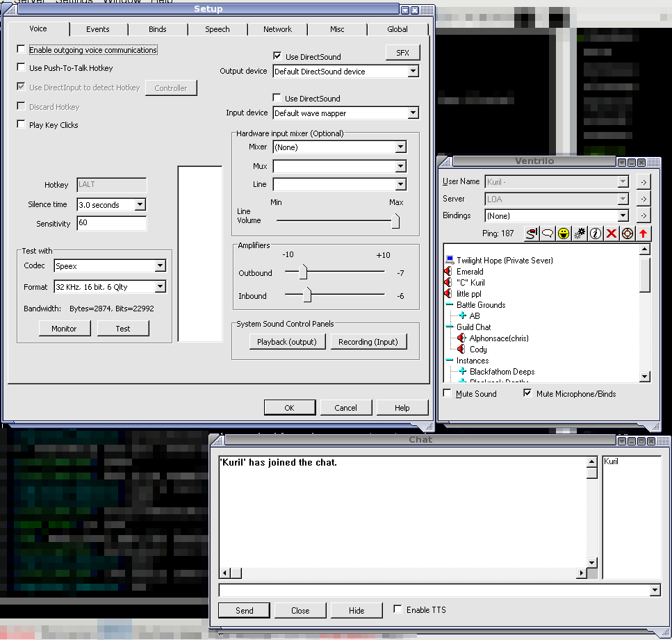
Task: Open the info icon on the Ventrilo toolbar
Action: [595, 233]
